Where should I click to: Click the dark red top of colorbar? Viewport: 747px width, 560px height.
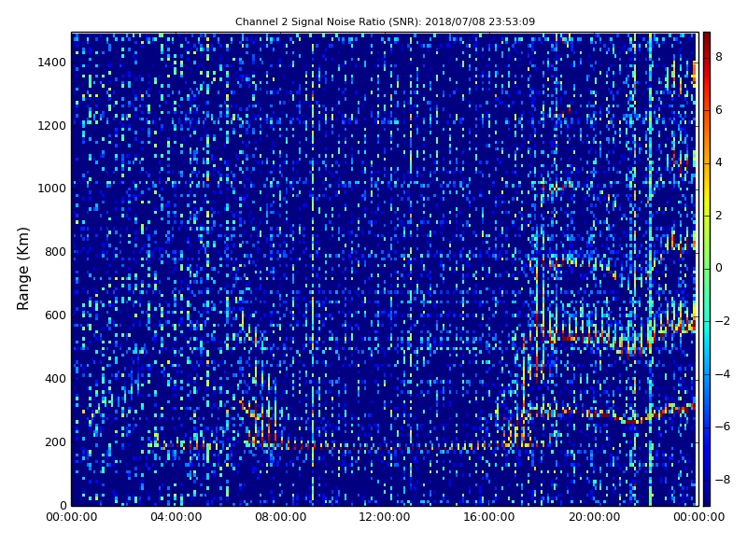(x=707, y=38)
